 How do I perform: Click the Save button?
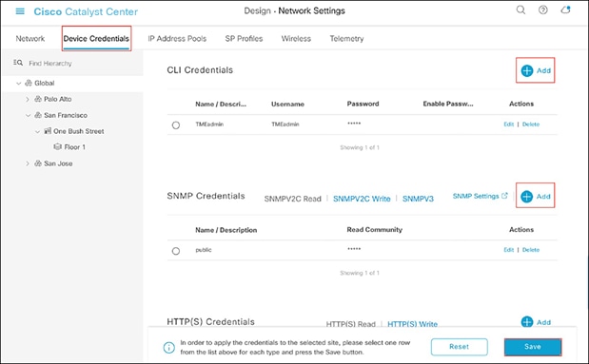click(533, 347)
